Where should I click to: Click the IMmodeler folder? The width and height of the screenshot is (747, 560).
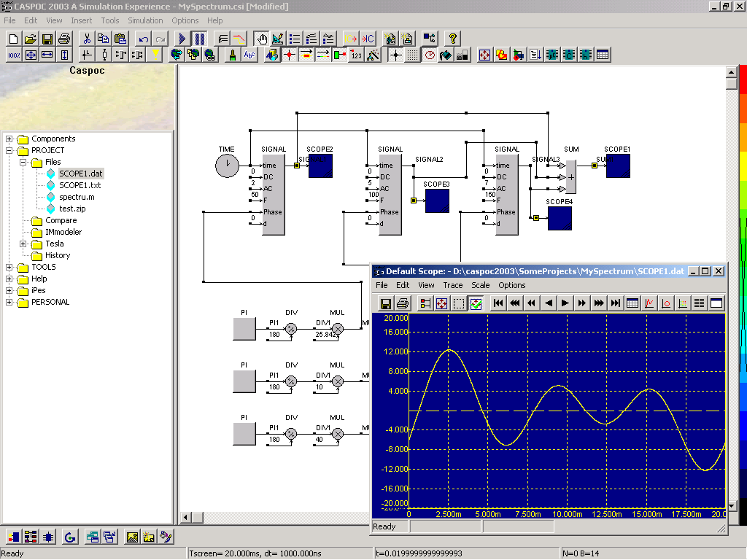[63, 232]
